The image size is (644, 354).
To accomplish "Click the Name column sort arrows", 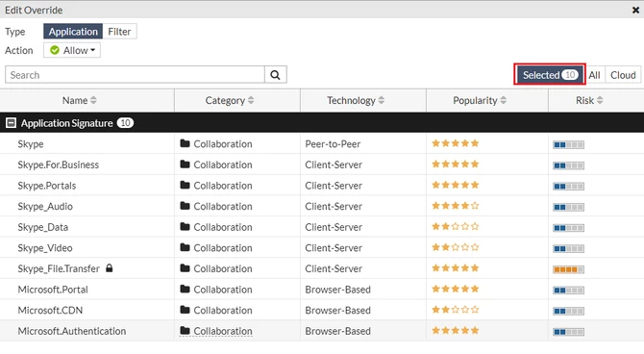I will (x=93, y=100).
